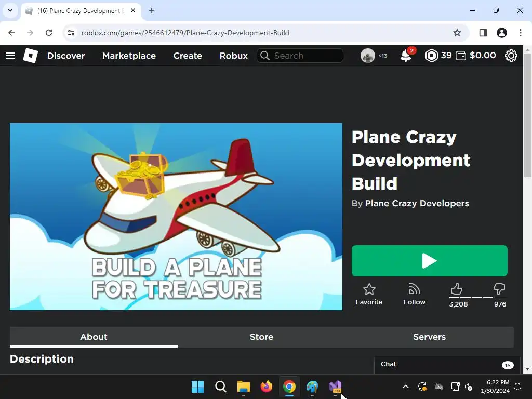This screenshot has width=532, height=399.
Task: Open the wallet balance $0.00
Action: pos(476,55)
